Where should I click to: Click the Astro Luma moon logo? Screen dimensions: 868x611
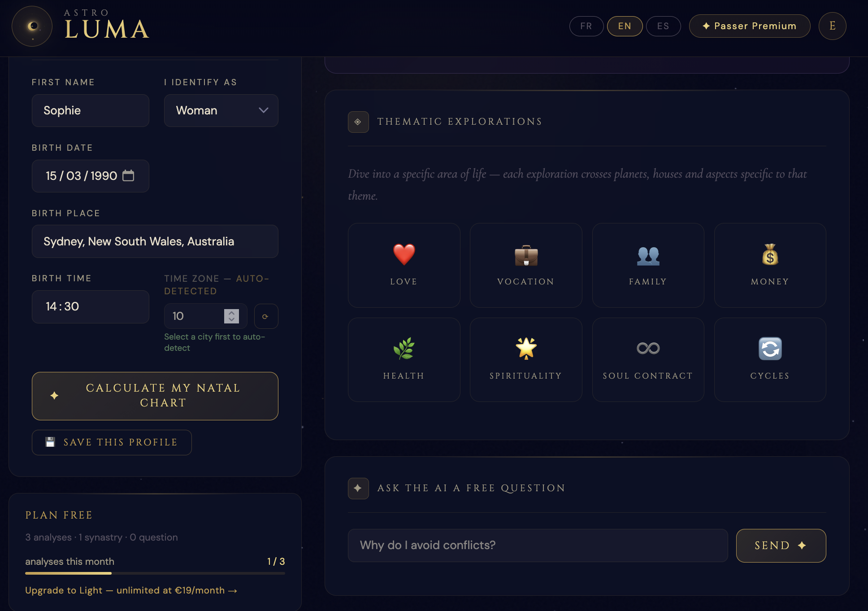pos(31,26)
